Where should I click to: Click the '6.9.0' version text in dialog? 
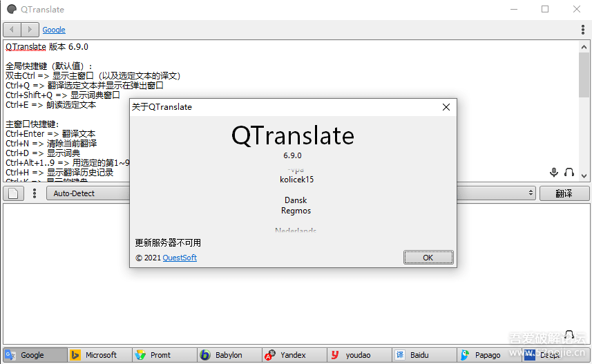[x=293, y=155]
